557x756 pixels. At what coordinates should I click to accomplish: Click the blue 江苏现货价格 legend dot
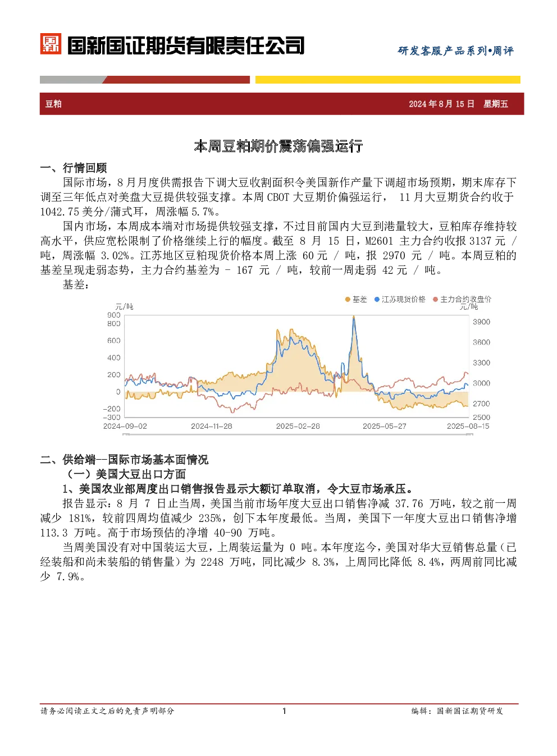coord(377,300)
